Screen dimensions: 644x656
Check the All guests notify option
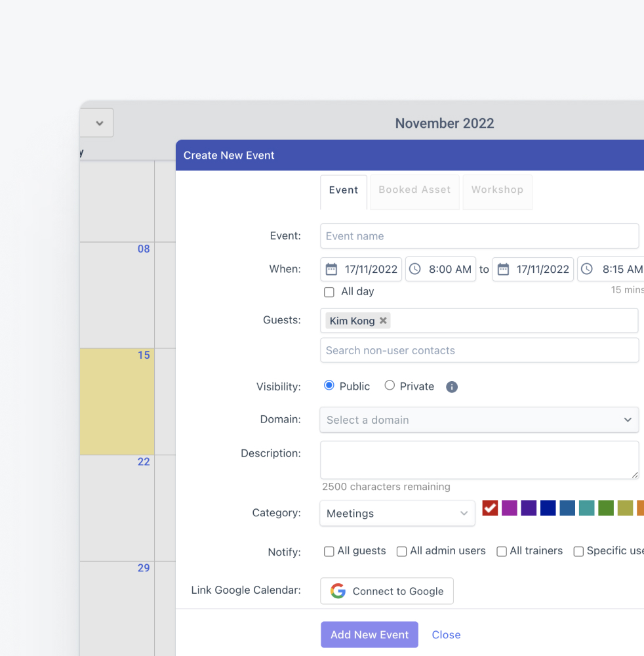coord(329,552)
